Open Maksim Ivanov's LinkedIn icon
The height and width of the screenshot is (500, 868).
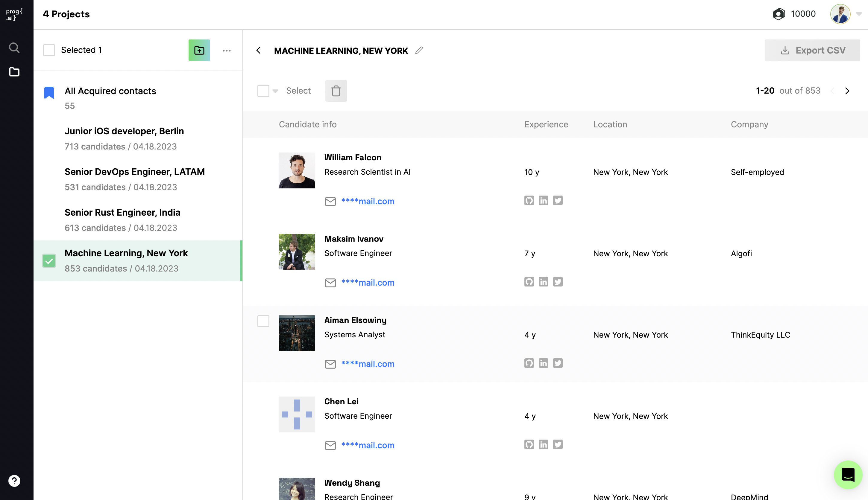[543, 282]
